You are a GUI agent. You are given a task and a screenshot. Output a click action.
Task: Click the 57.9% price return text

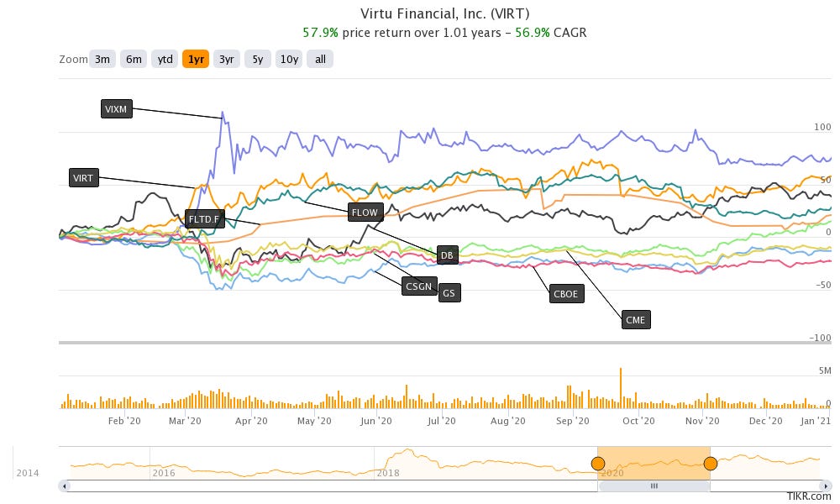point(320,33)
